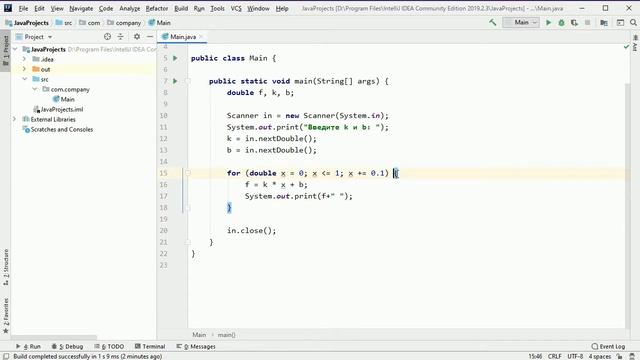Open the Main run configuration dropdown
This screenshot has width=640, height=360.
(521, 22)
